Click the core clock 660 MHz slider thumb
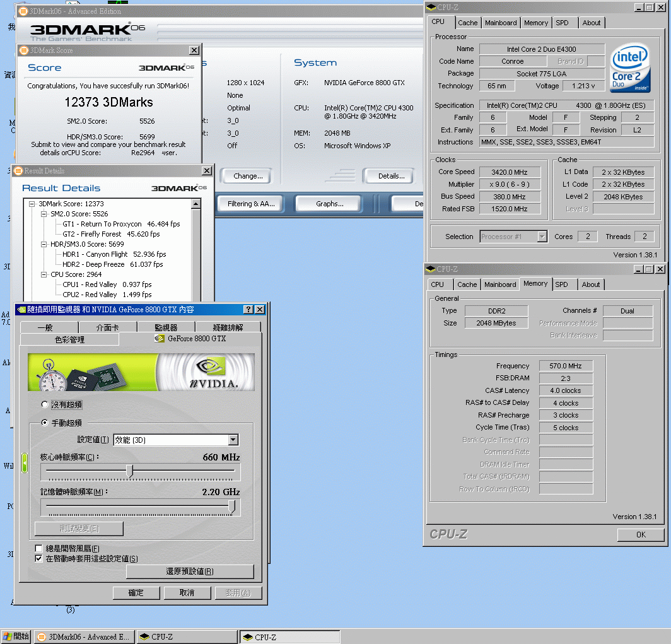The height and width of the screenshot is (644, 671). (130, 471)
